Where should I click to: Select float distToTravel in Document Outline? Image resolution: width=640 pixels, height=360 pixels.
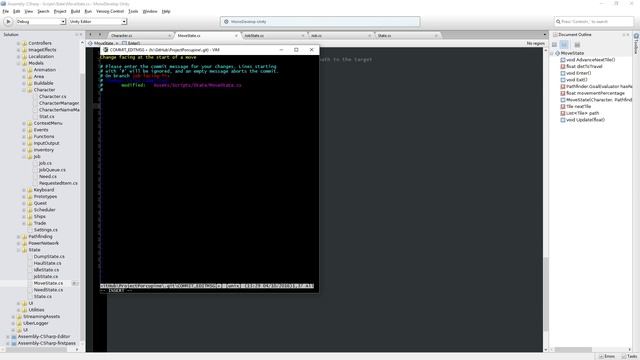click(x=581, y=67)
